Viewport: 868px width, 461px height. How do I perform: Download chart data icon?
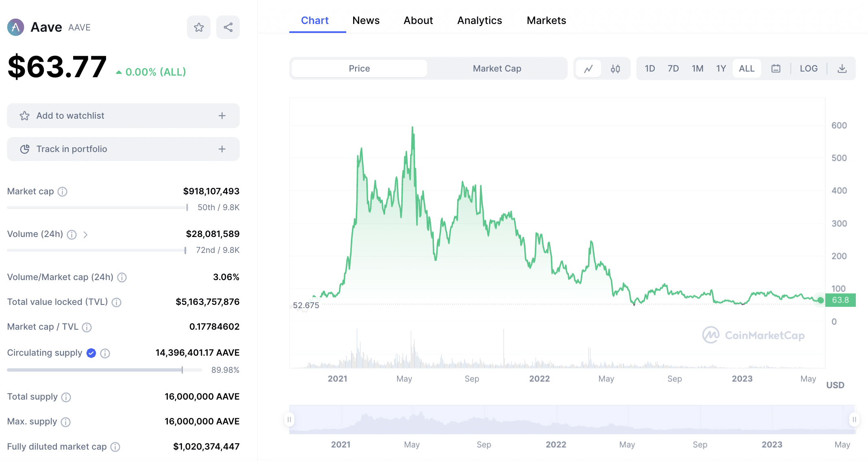click(842, 69)
